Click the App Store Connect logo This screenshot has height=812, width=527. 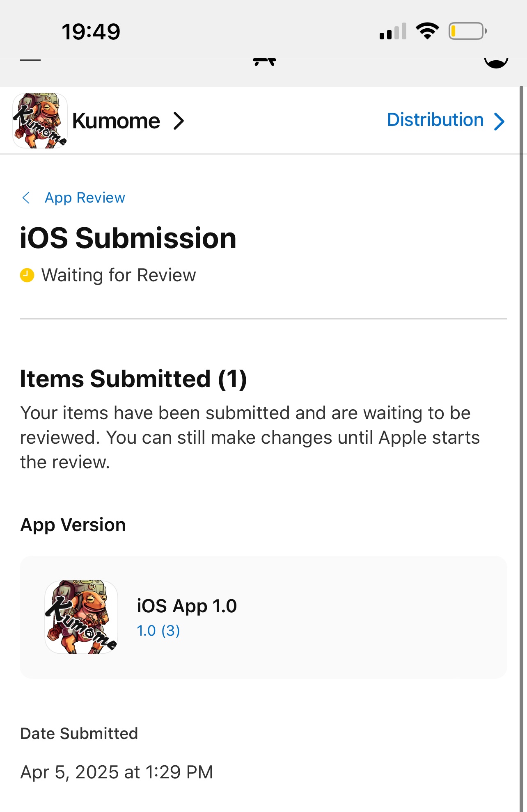(264, 62)
